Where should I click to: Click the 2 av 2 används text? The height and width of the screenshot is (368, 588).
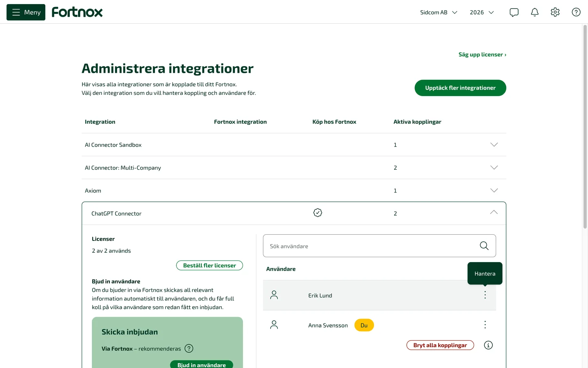point(111,251)
